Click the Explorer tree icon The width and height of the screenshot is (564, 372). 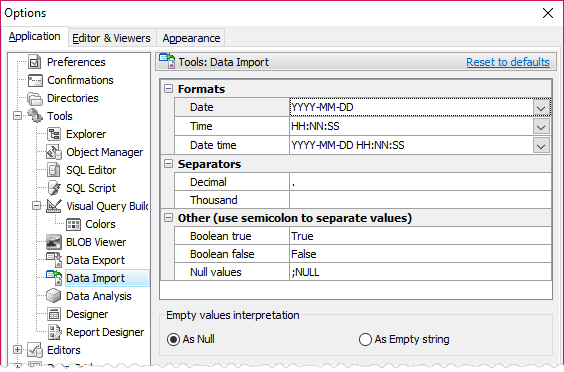54,134
